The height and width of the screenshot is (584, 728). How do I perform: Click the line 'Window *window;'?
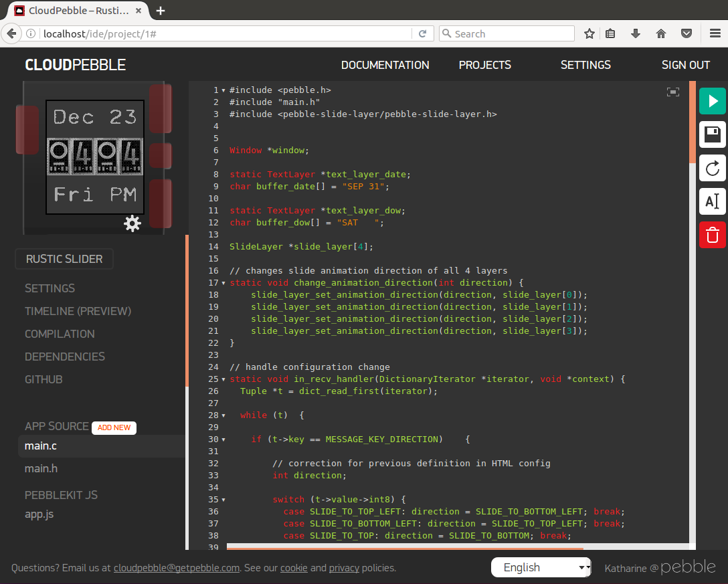tap(269, 151)
